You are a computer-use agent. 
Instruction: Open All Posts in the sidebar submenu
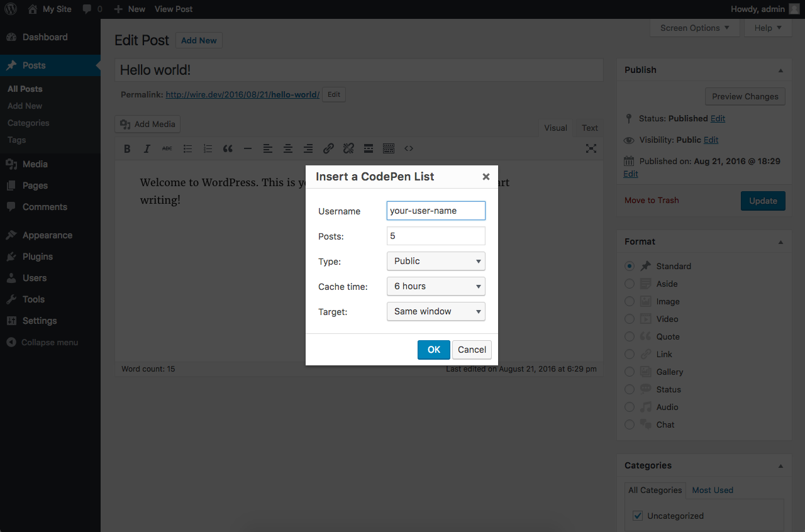click(25, 89)
